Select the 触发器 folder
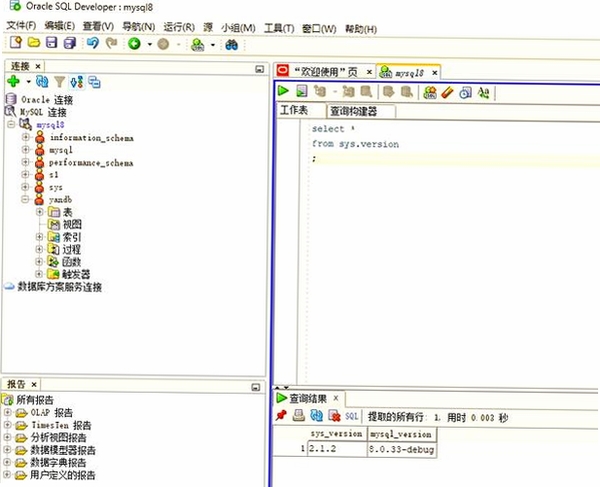Screen dimensions: 600x487 (x=76, y=274)
